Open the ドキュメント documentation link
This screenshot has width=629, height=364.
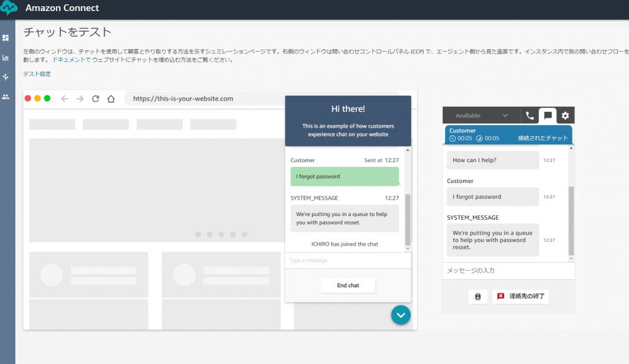[x=71, y=60]
